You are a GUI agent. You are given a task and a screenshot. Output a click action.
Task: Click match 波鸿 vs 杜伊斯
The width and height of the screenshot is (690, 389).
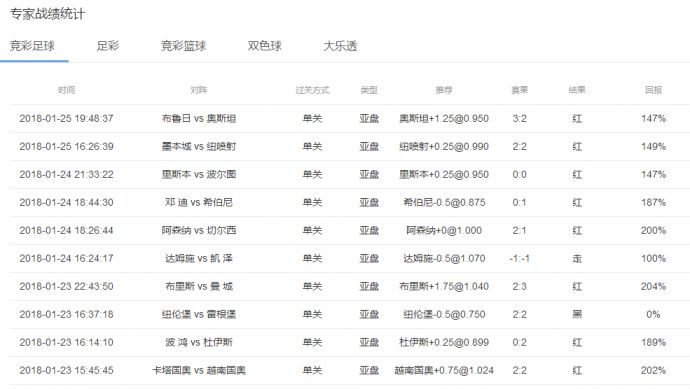pos(199,342)
